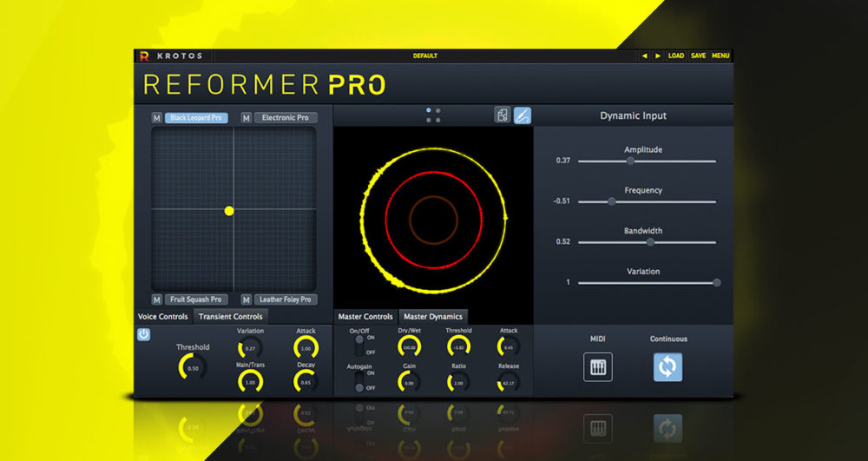The width and height of the screenshot is (868, 461).
Task: Flip the Autogain switch
Action: pos(359,381)
